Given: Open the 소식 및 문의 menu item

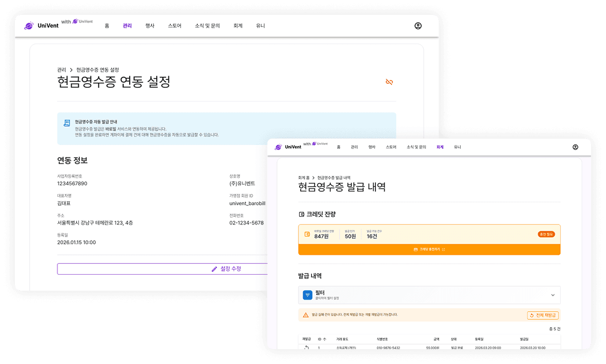Looking at the screenshot, I should pyautogui.click(x=207, y=25).
